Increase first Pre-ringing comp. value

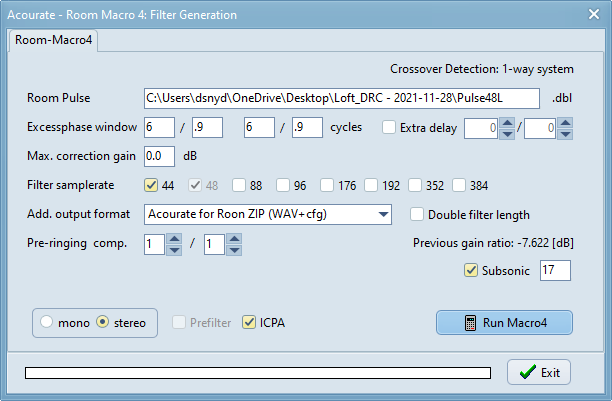174,239
